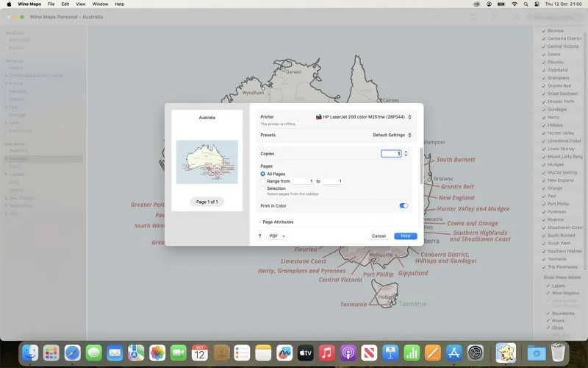Click the range 'to' end page field
Viewport: 588px width, 368px height.
[333, 181]
